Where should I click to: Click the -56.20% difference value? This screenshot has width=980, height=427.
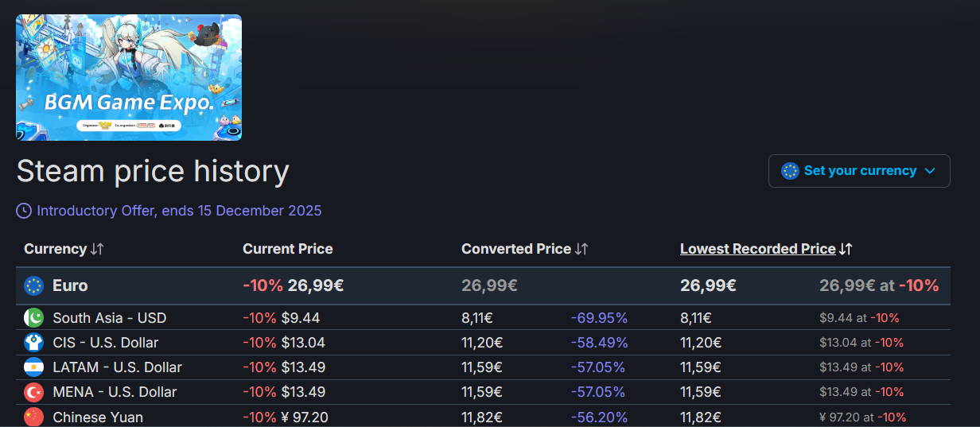(x=599, y=417)
